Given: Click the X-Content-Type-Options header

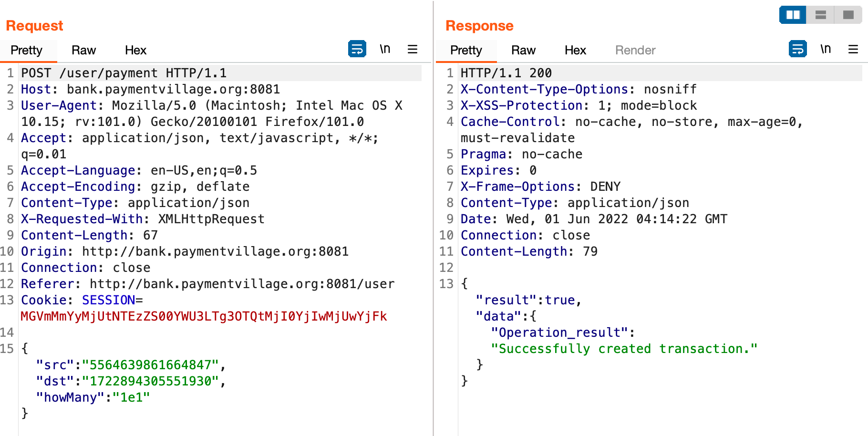Looking at the screenshot, I should [x=579, y=89].
